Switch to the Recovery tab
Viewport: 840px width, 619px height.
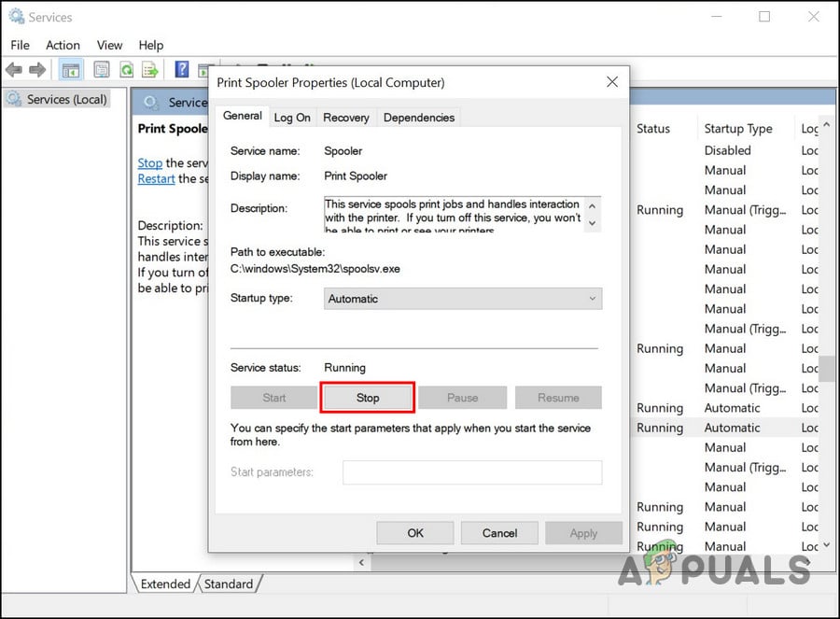tap(345, 118)
